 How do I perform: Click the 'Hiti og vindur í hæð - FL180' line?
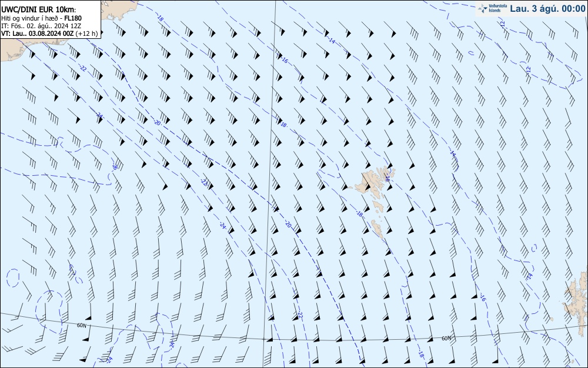point(41,18)
